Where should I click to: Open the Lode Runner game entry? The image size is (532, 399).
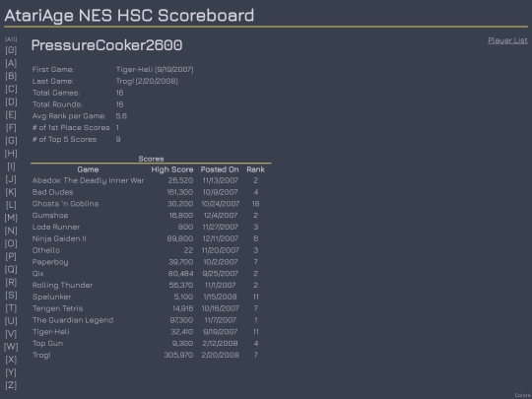(56, 227)
